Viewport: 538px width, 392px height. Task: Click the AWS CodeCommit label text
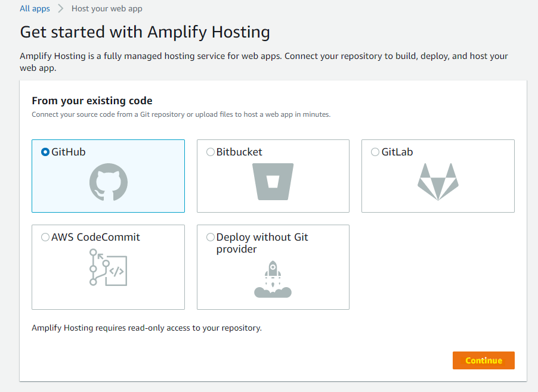tap(95, 237)
